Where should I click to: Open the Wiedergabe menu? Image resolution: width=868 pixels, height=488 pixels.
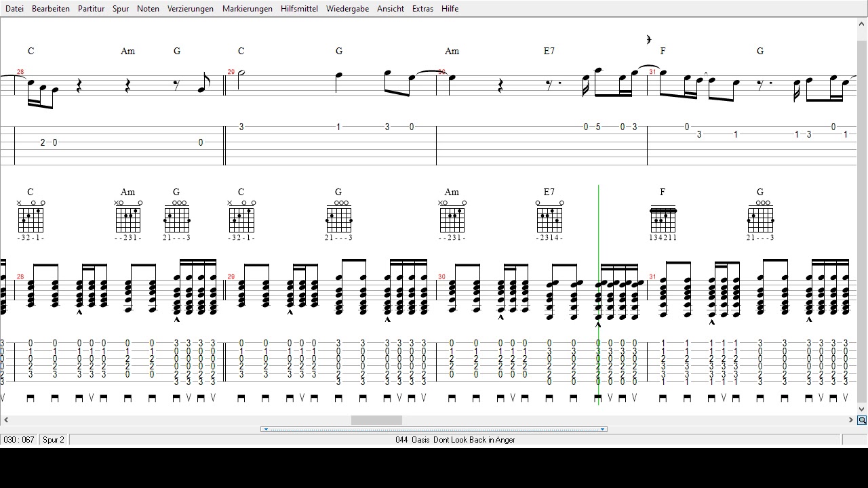[347, 9]
